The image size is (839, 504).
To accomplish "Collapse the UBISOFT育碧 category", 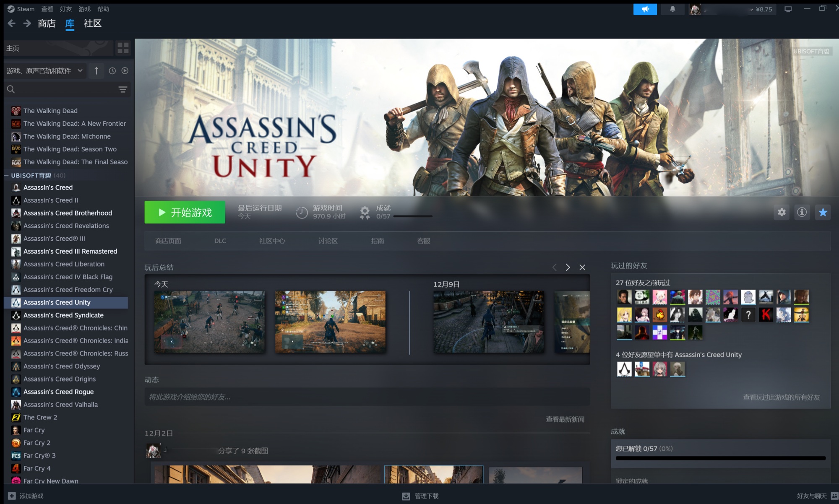I will [6, 175].
